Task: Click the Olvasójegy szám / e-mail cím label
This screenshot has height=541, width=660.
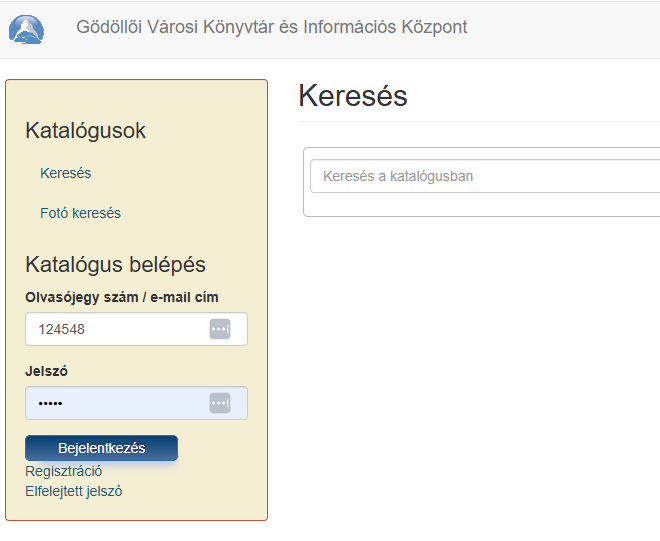Action: [121, 297]
